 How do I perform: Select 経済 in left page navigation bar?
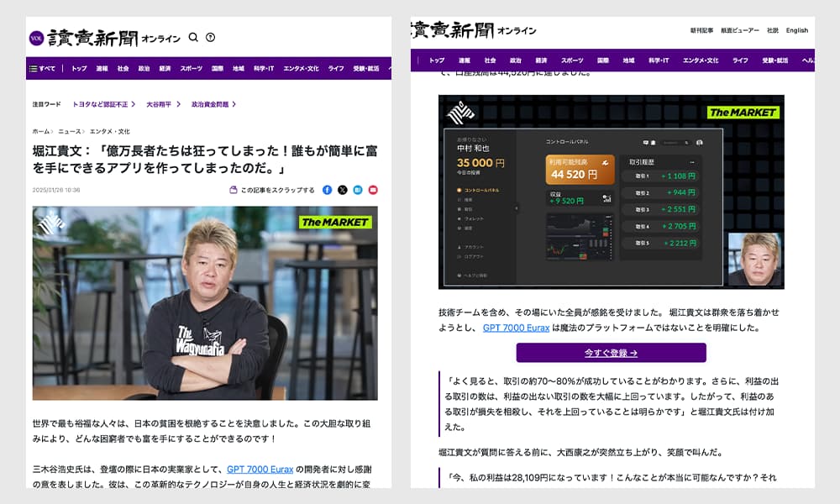click(165, 69)
